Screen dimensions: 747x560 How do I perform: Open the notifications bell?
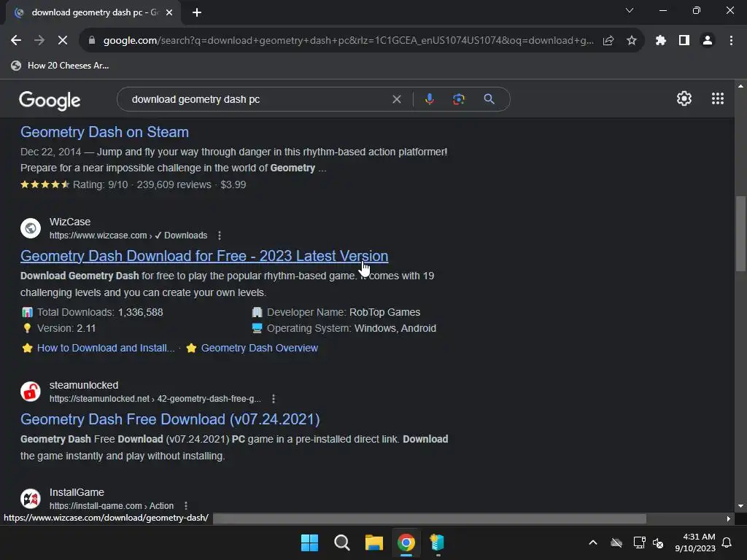coord(727,542)
